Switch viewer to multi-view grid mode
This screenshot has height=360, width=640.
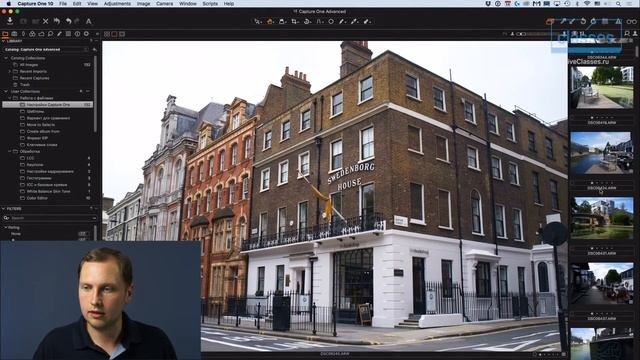pyautogui.click(x=107, y=34)
